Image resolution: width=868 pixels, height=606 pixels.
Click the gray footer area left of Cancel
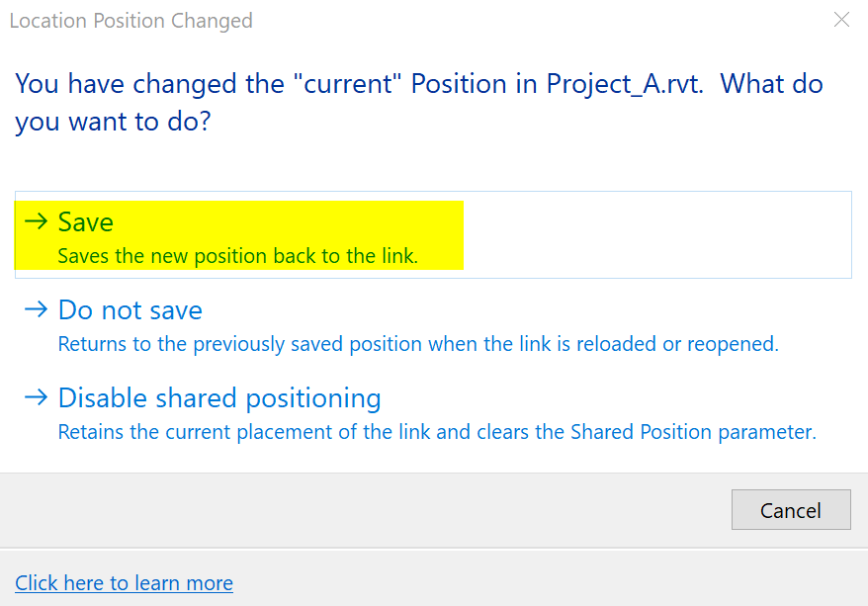pyautogui.click(x=366, y=510)
